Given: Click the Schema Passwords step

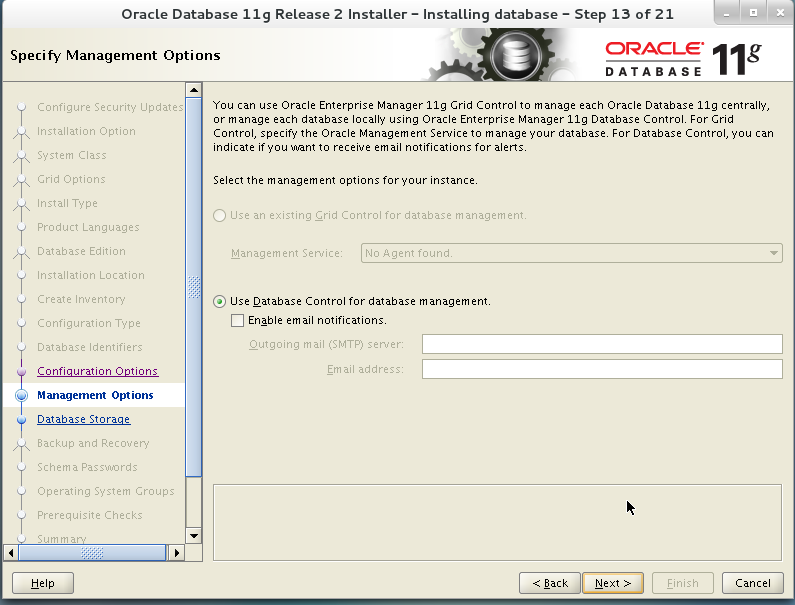Looking at the screenshot, I should tap(87, 467).
